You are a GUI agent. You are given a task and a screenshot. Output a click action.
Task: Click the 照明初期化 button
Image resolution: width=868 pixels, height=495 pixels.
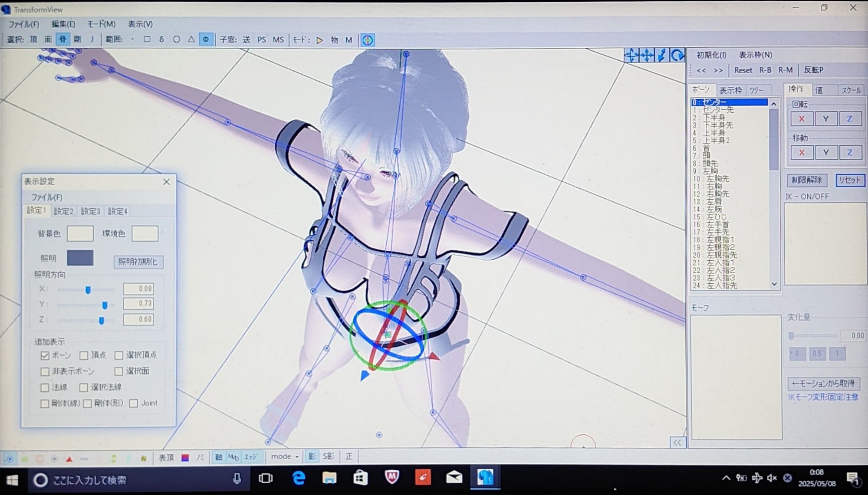(x=138, y=262)
